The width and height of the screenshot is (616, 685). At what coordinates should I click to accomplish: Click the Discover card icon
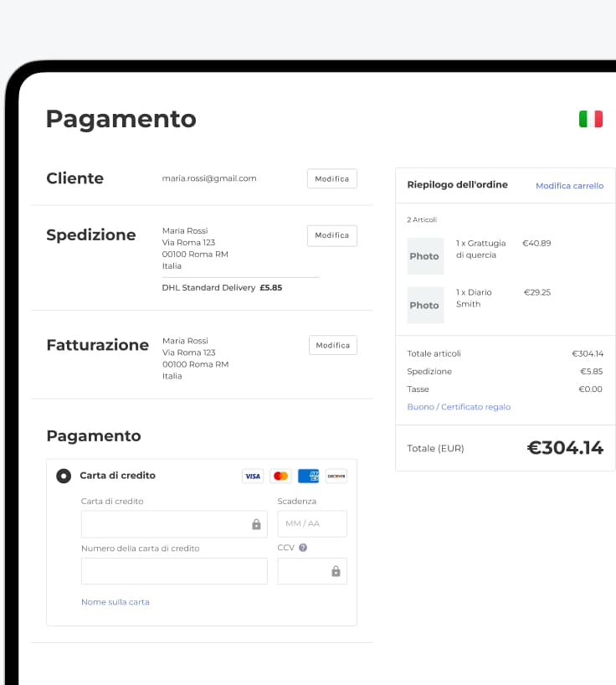336,476
